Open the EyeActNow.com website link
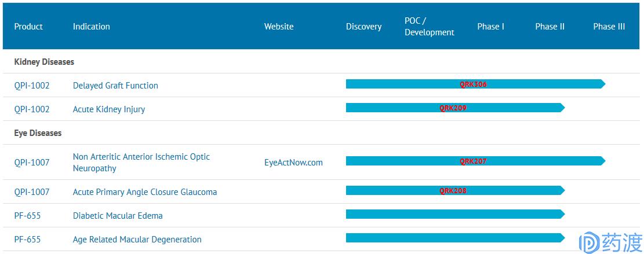The width and height of the screenshot is (644, 254). click(x=293, y=163)
